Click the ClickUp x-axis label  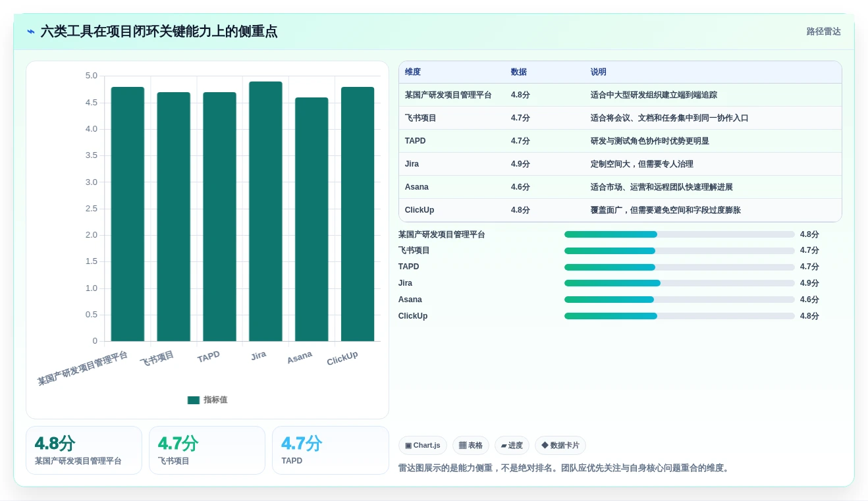click(x=342, y=358)
